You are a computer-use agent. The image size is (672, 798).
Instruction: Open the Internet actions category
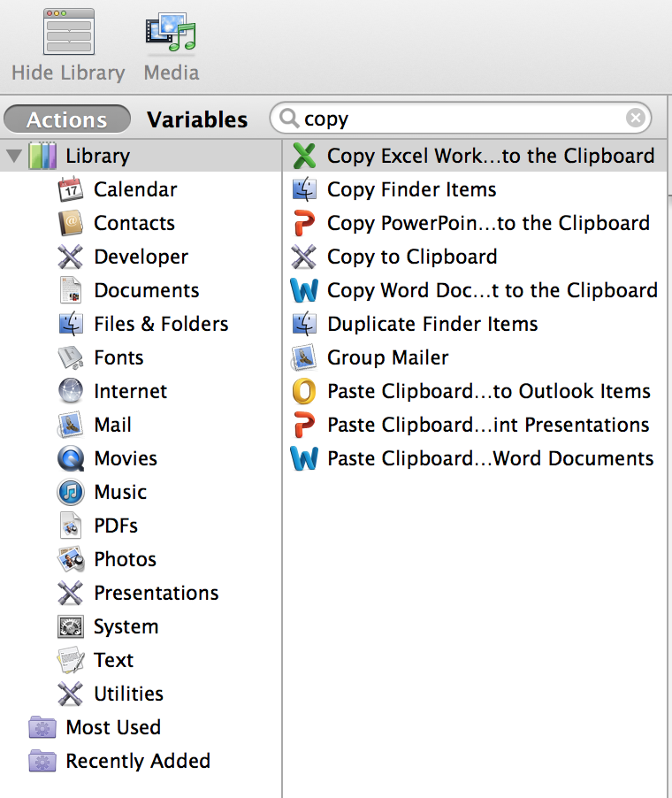tap(130, 391)
